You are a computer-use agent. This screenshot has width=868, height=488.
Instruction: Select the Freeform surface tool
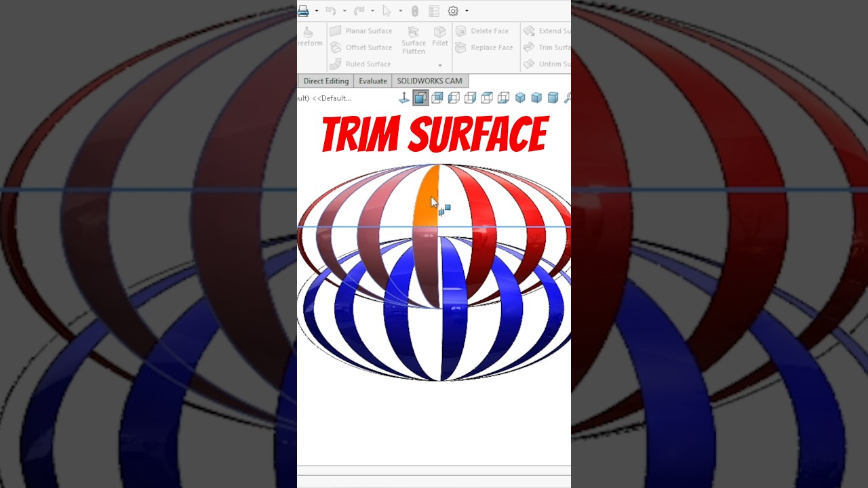309,37
